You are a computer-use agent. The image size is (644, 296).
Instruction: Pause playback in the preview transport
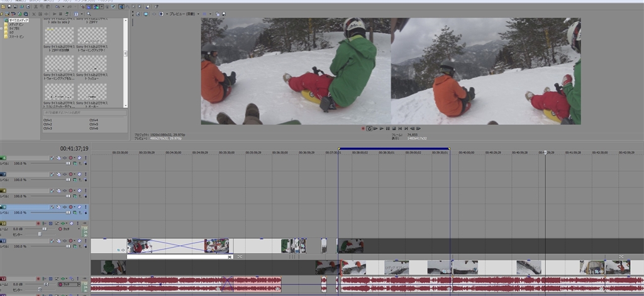(387, 128)
